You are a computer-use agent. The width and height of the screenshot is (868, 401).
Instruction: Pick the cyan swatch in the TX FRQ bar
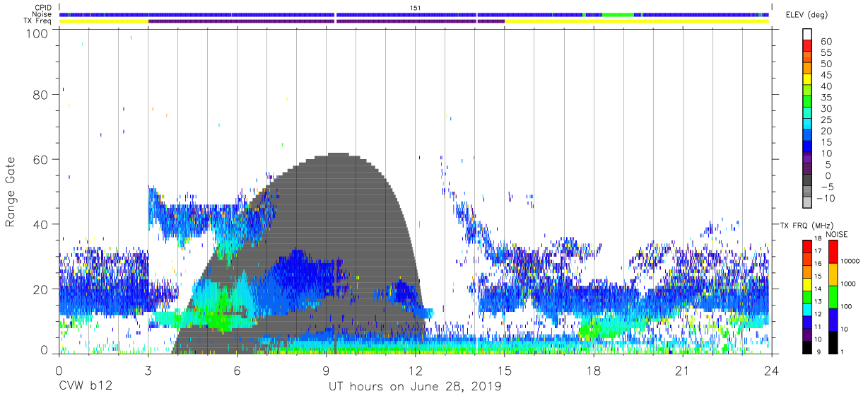pyautogui.click(x=807, y=310)
